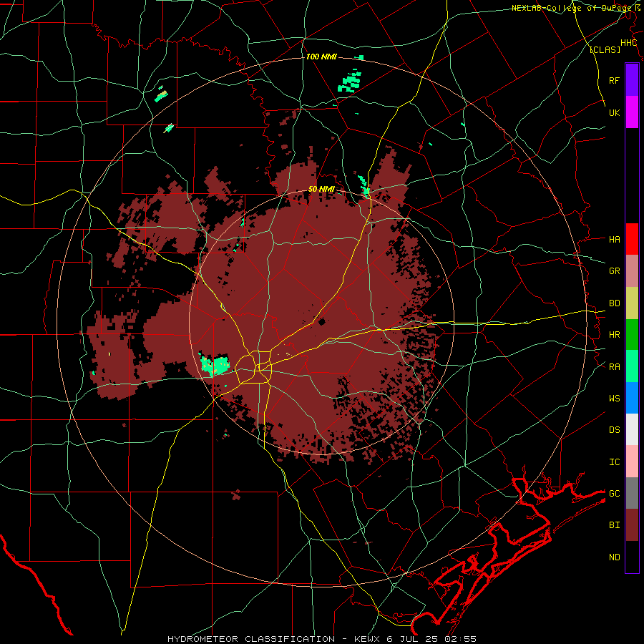
Task: Click the ND black legend swatch
Action: (632, 557)
